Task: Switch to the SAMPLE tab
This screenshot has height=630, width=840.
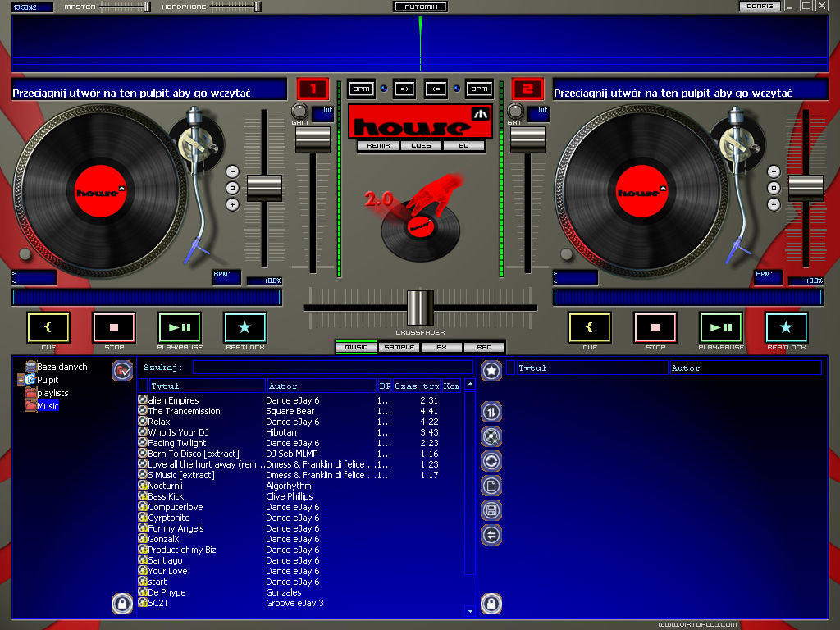Action: (399, 347)
